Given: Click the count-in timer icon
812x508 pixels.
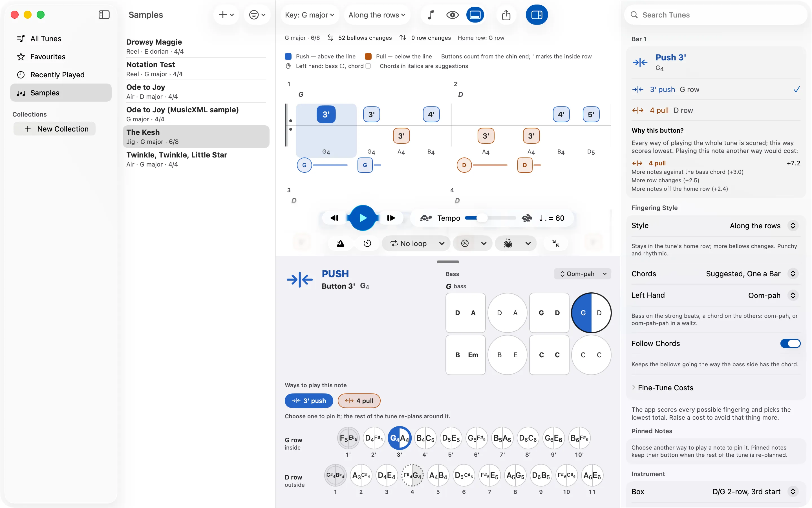Looking at the screenshot, I should (367, 243).
